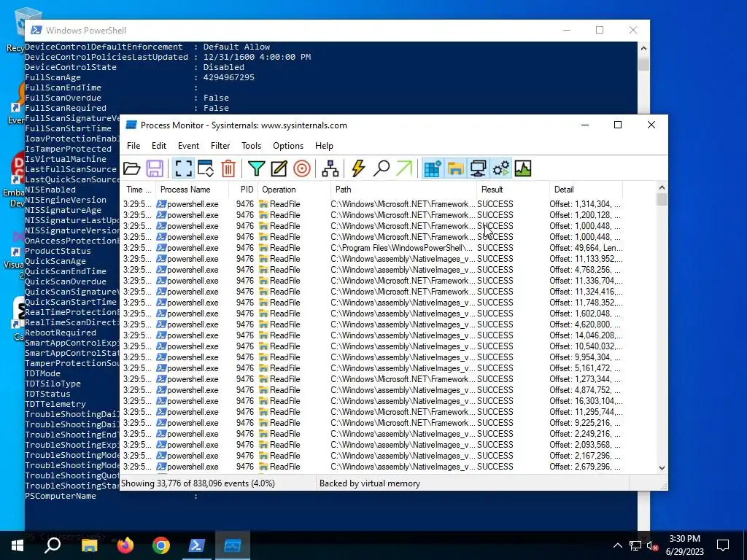Viewport: 747px width, 560px height.
Task: Open the Filter dialog via funnel icon
Action: pos(256,168)
